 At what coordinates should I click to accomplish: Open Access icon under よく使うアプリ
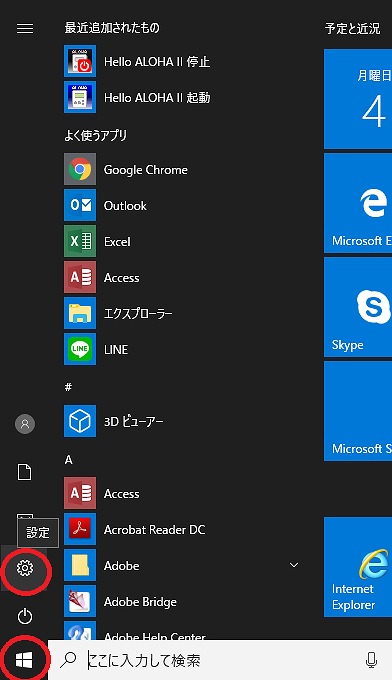(x=80, y=277)
